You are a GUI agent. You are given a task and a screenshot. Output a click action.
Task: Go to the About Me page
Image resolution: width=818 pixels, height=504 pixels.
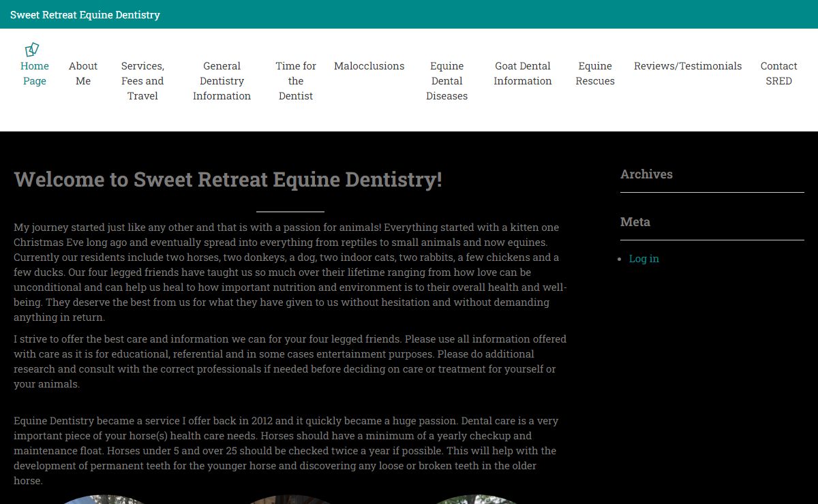click(x=83, y=74)
